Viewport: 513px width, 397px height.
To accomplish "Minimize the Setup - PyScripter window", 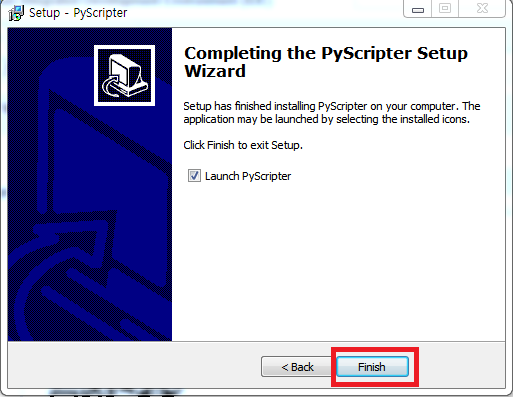I will click(418, 9).
